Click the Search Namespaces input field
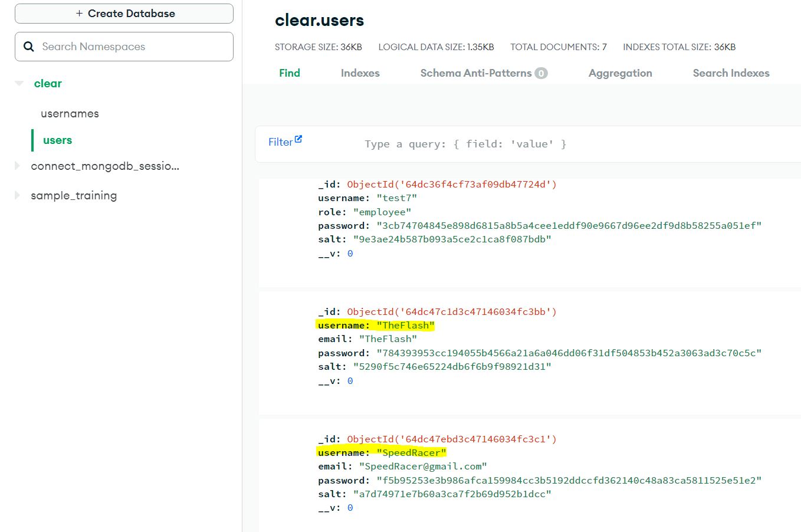 [x=133, y=47]
